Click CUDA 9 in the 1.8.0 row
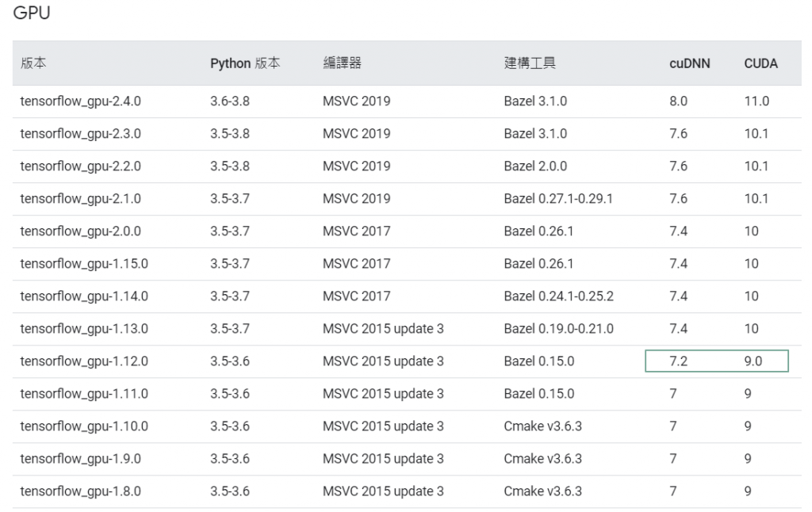 (748, 492)
